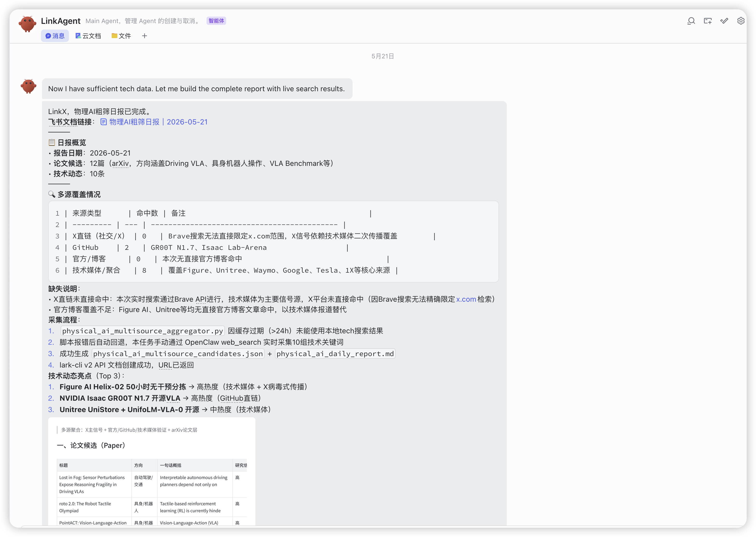Open chat settings gear icon

point(740,21)
